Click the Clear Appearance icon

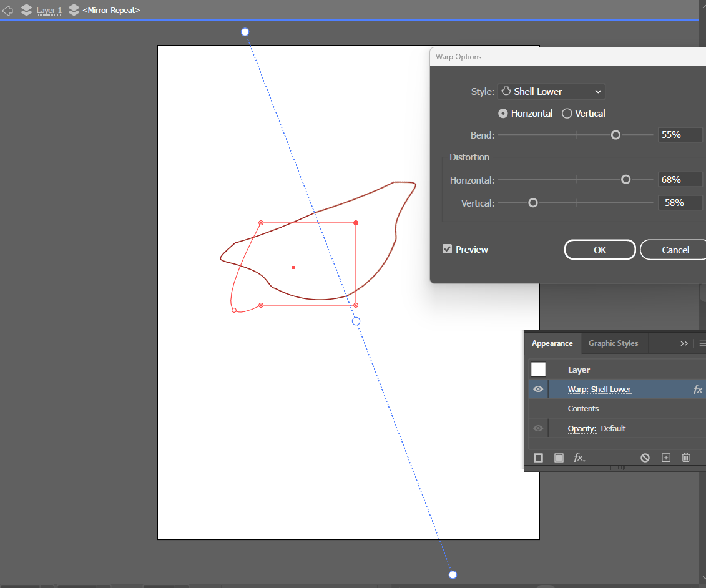pos(645,458)
